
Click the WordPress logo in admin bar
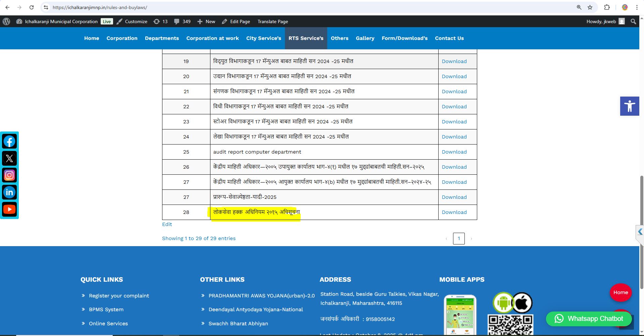[x=6, y=21]
